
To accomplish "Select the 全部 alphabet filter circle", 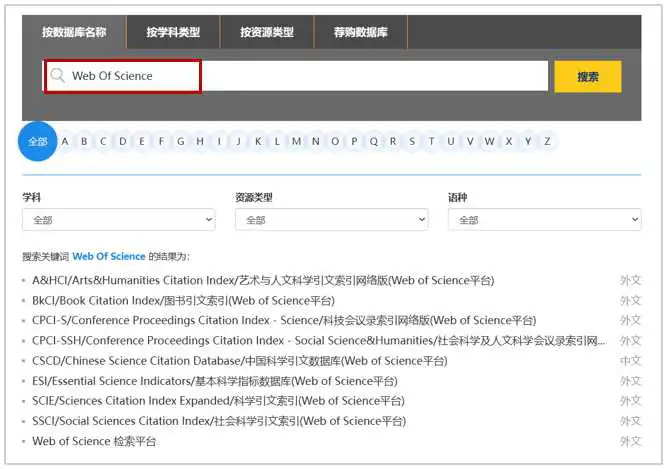I will pyautogui.click(x=37, y=142).
